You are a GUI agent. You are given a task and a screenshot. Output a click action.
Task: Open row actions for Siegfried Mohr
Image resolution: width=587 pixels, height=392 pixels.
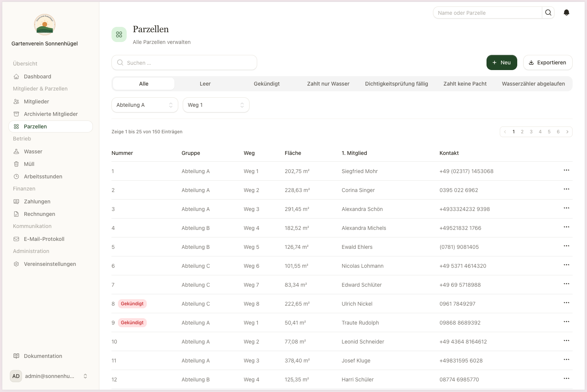[567, 170]
